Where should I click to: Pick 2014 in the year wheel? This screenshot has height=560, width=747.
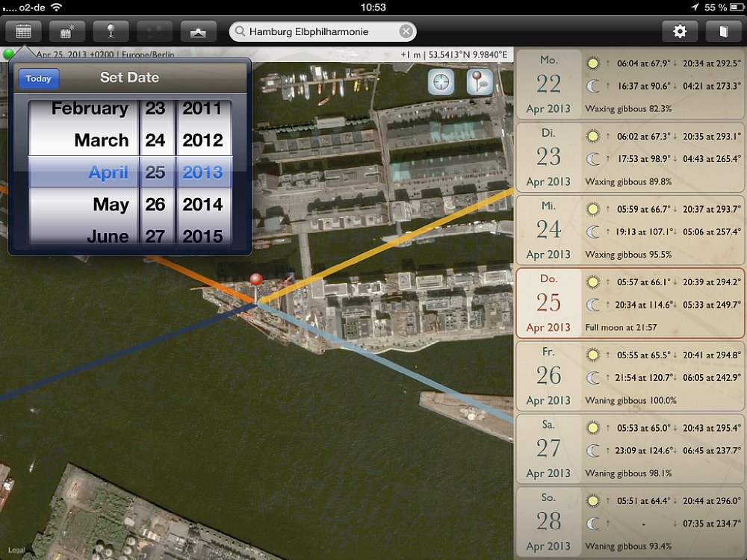[202, 205]
